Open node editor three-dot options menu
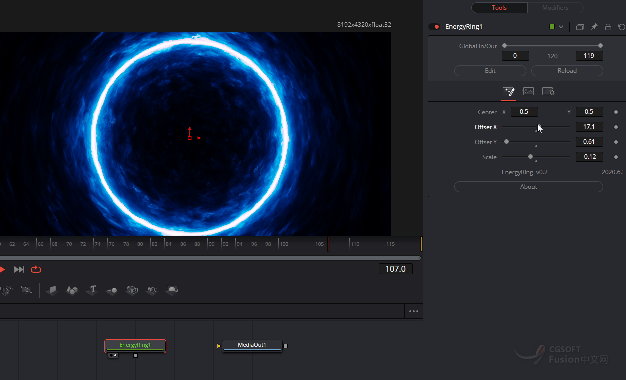 (414, 311)
